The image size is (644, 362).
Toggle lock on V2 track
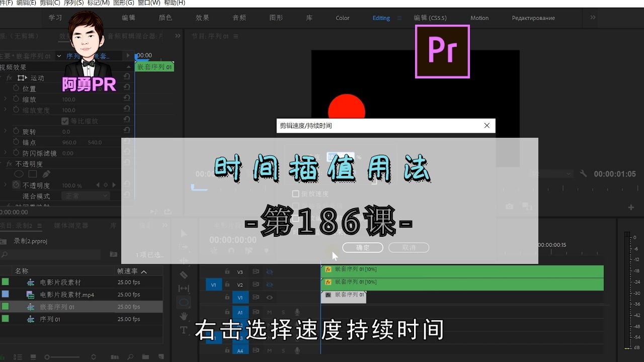click(x=227, y=285)
